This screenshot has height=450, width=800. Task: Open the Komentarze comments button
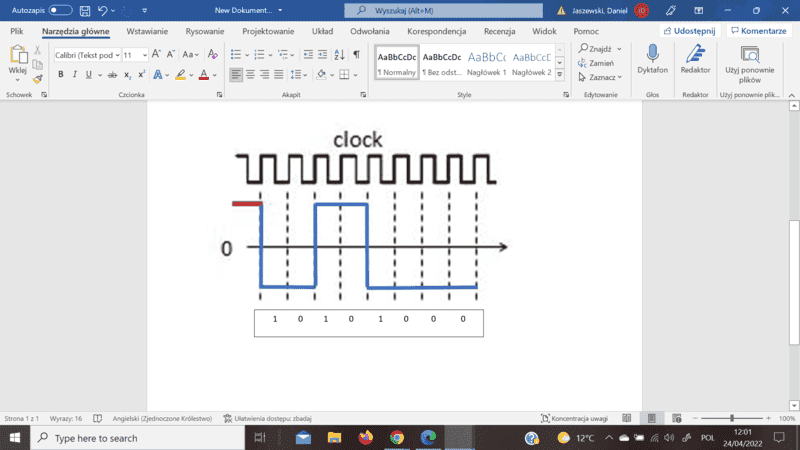[758, 31]
